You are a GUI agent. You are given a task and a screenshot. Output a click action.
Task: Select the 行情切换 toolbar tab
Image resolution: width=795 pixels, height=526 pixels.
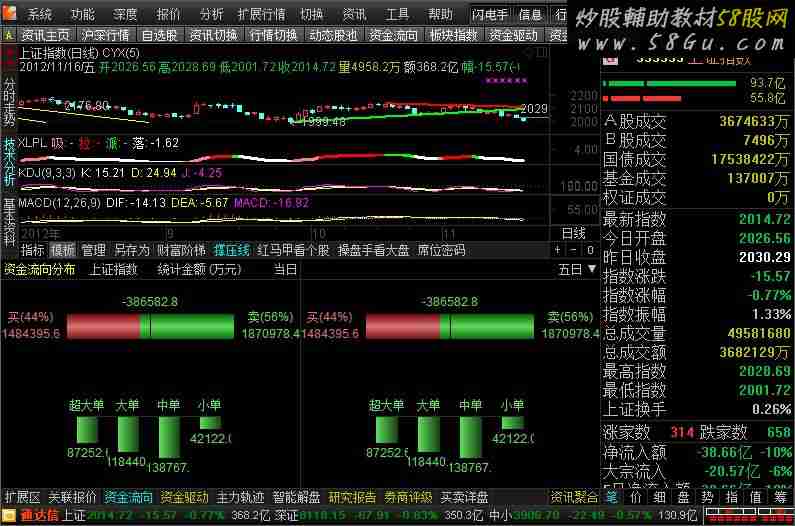click(273, 36)
